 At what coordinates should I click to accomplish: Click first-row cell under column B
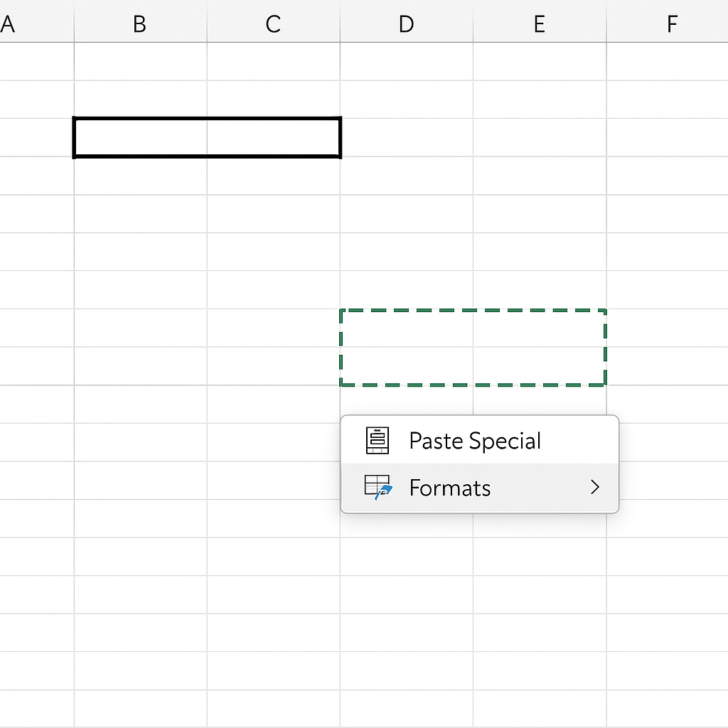[140, 61]
